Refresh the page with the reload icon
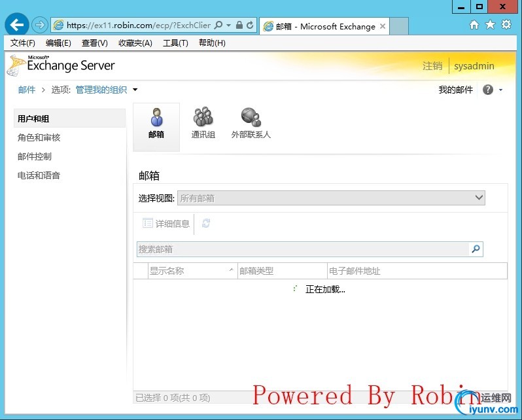522x420 pixels. coord(250,25)
